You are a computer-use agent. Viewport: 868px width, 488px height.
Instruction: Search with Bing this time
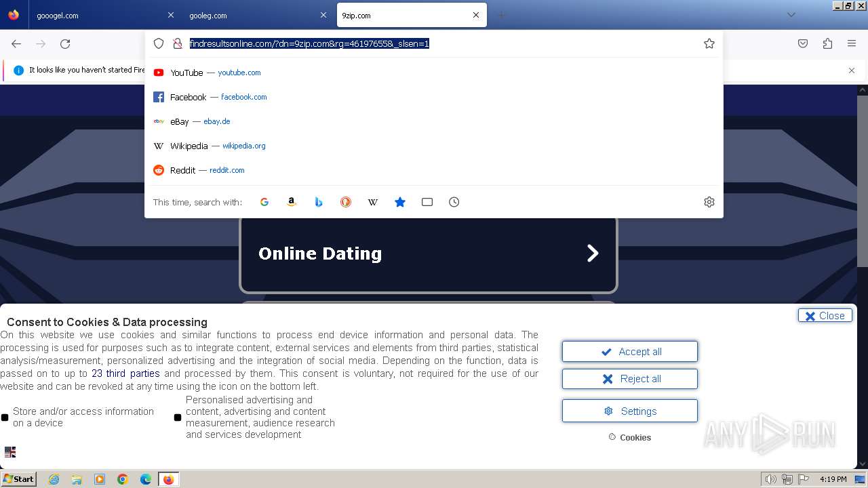(319, 202)
